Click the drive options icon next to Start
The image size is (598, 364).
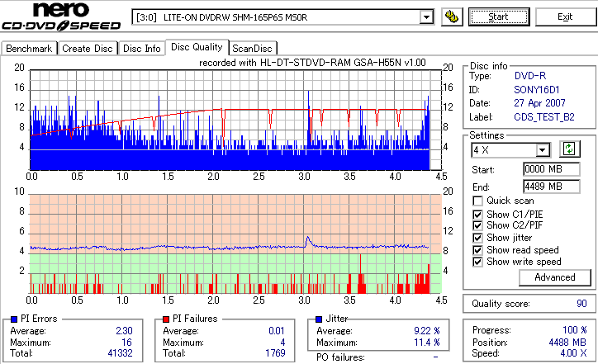[x=452, y=17]
